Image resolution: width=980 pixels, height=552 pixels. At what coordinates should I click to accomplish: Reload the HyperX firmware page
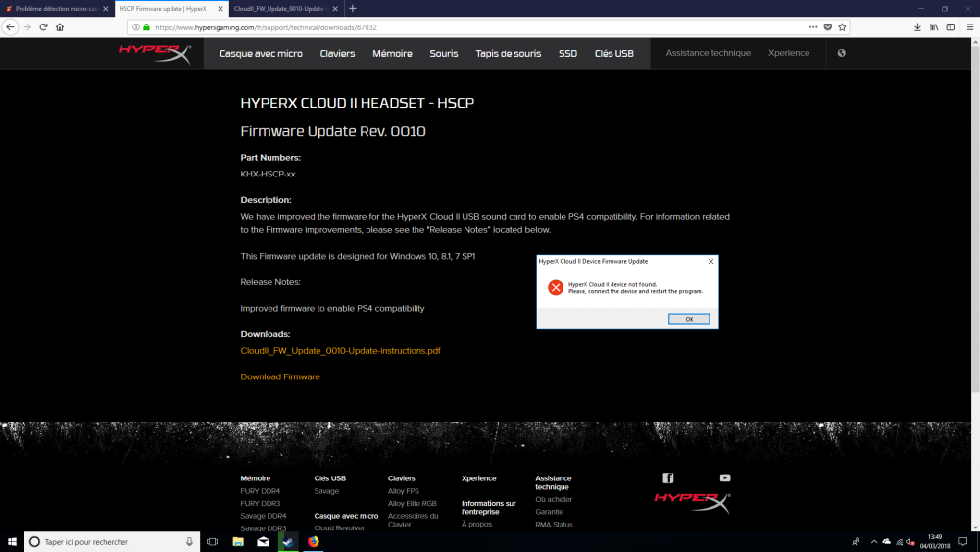pyautogui.click(x=43, y=26)
